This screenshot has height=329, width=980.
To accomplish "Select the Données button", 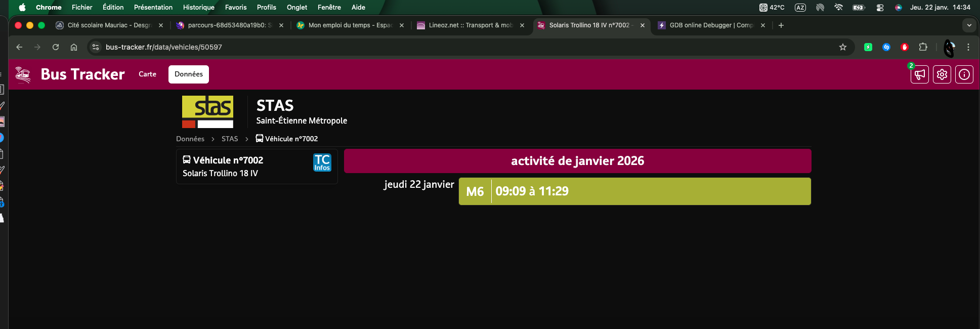I will tap(188, 74).
